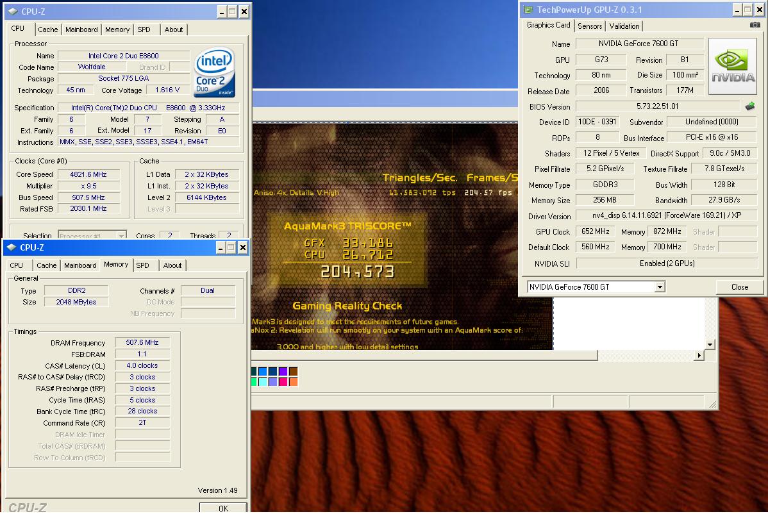Click the memory Size value 2048 MBytes
This screenshot has width=768, height=532.
click(77, 303)
